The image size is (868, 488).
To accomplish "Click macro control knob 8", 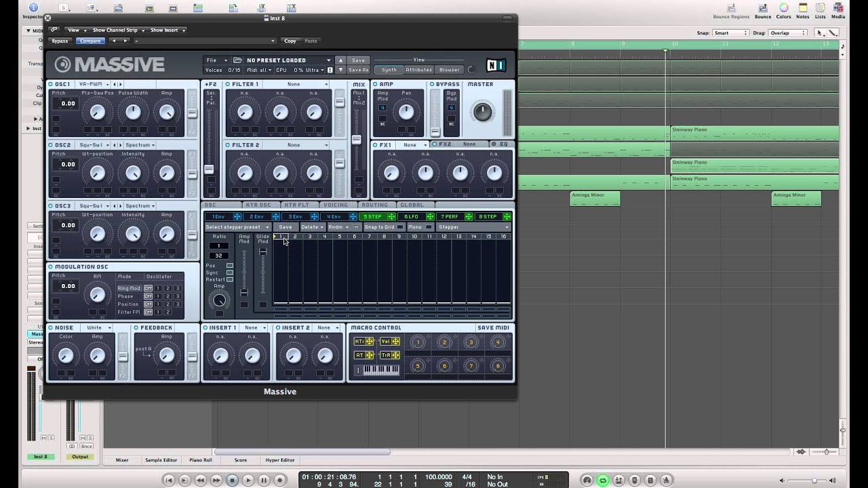I will click(x=498, y=366).
